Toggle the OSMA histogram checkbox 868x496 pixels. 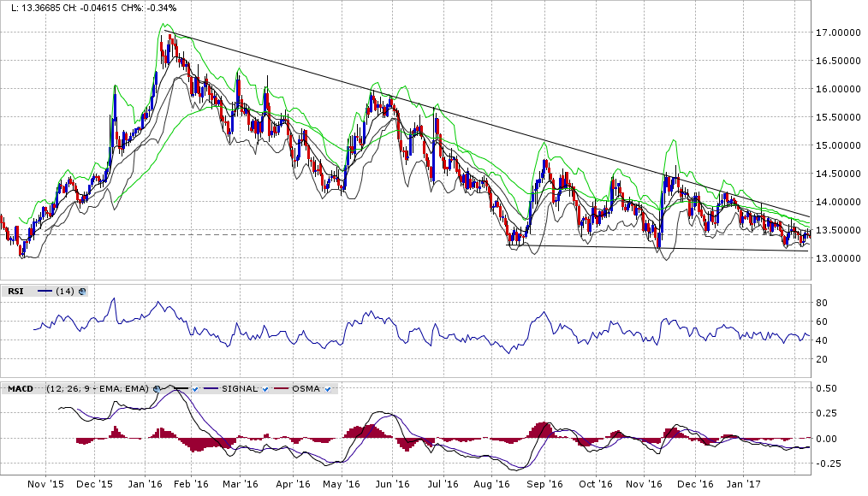(x=328, y=389)
